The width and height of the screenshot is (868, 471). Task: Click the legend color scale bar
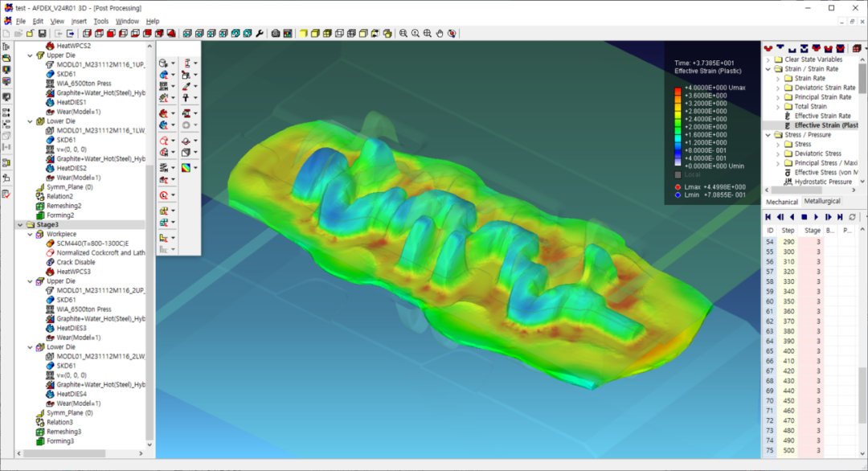(678, 127)
